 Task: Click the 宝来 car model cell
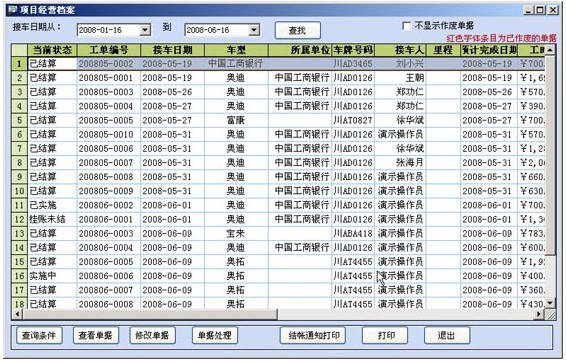click(236, 233)
